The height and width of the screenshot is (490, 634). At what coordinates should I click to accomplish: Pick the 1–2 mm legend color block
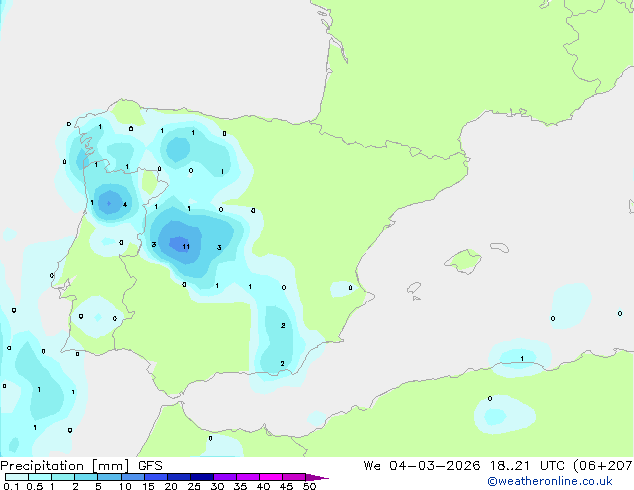click(x=63, y=477)
